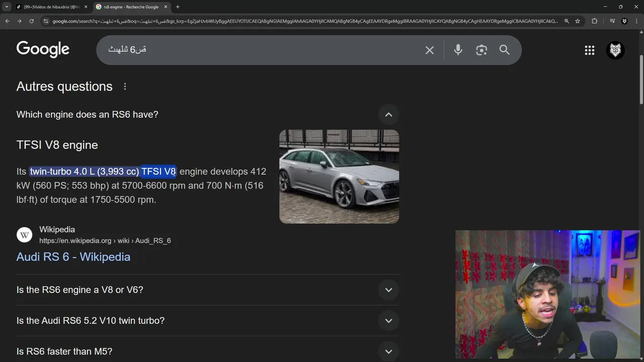Click the 'Autres questions' heading
The width and height of the screenshot is (644, 362).
click(64, 86)
